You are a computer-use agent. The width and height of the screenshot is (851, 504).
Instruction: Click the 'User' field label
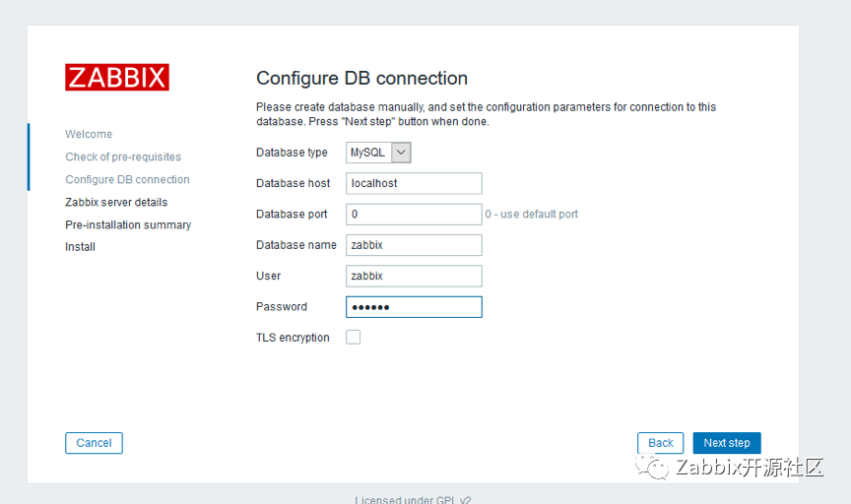(x=268, y=277)
